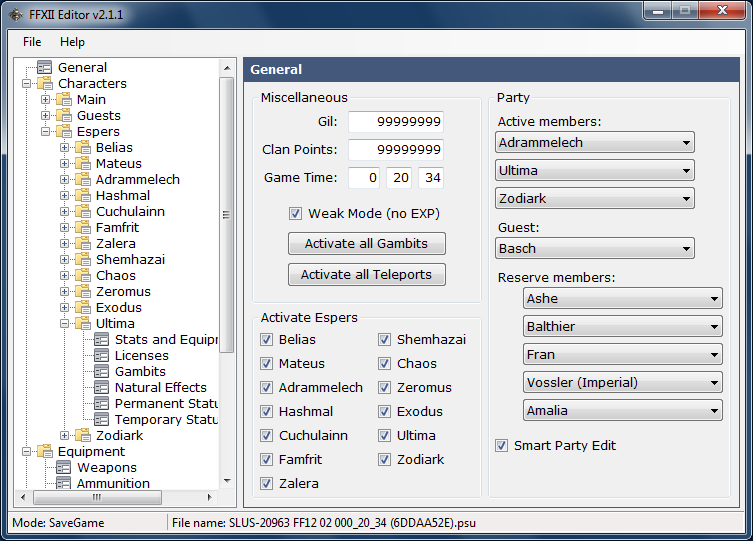The image size is (753, 541).
Task: Click the Adrammelech folder icon in tree
Action: (x=83, y=179)
